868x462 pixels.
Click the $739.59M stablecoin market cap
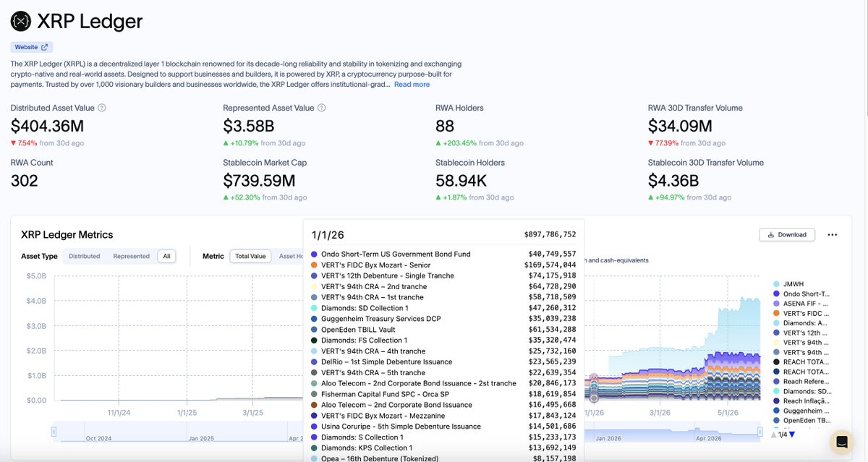(x=259, y=181)
